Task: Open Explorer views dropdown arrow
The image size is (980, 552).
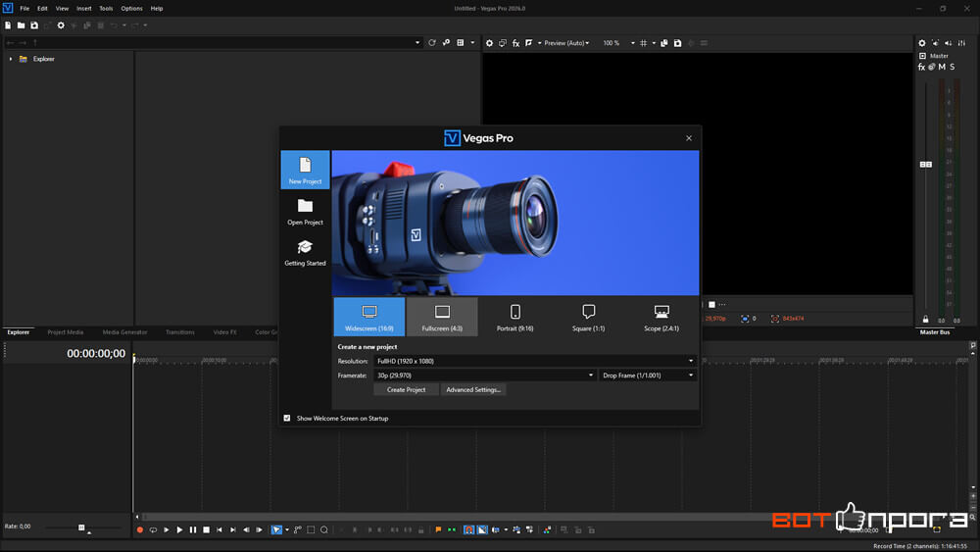Action: click(472, 42)
